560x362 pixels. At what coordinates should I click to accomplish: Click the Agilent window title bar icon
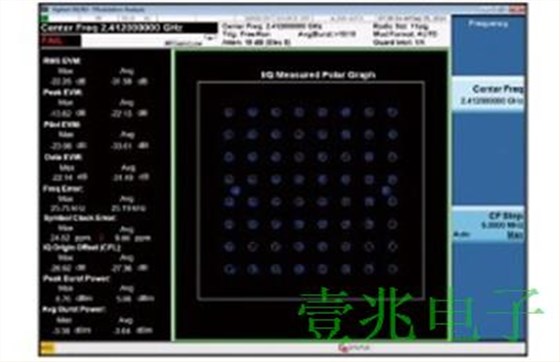point(45,10)
